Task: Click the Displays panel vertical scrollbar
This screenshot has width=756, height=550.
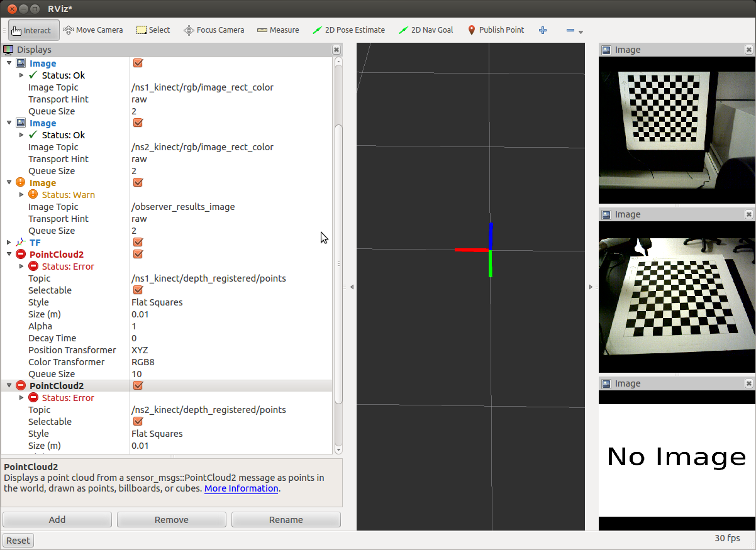Action: (x=338, y=251)
